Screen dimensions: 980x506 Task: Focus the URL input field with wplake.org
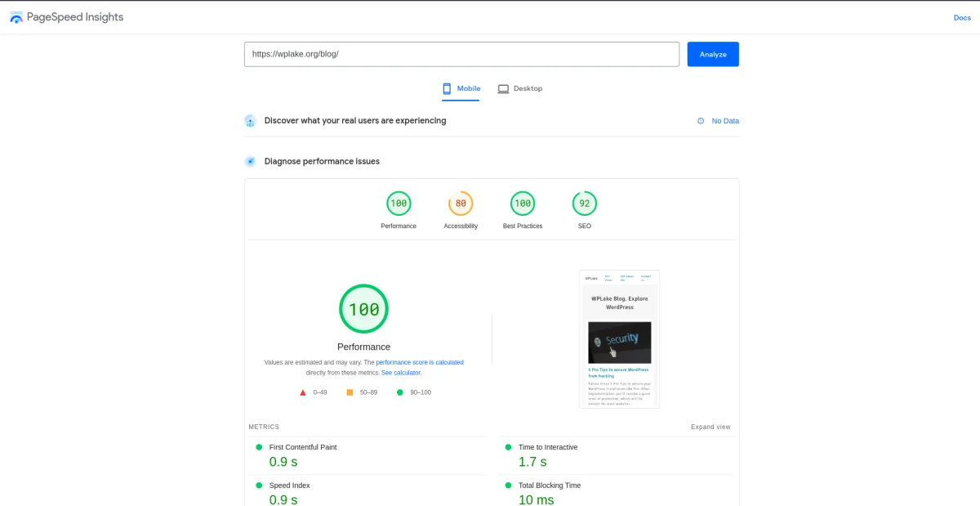coord(461,54)
